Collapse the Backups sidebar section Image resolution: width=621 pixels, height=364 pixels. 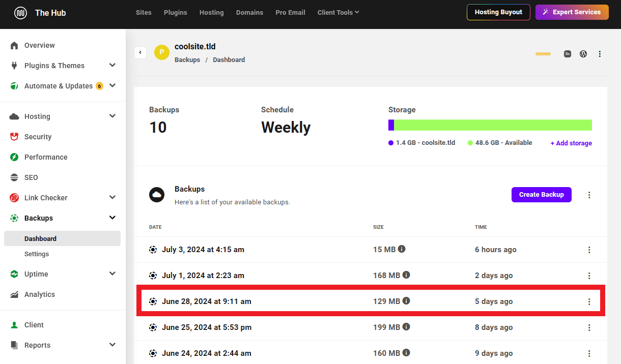coord(112,218)
